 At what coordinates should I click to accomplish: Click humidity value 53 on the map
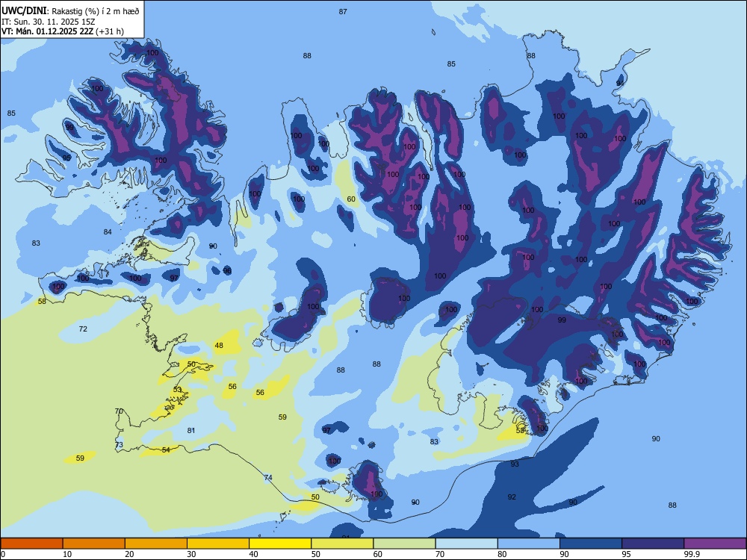178,390
